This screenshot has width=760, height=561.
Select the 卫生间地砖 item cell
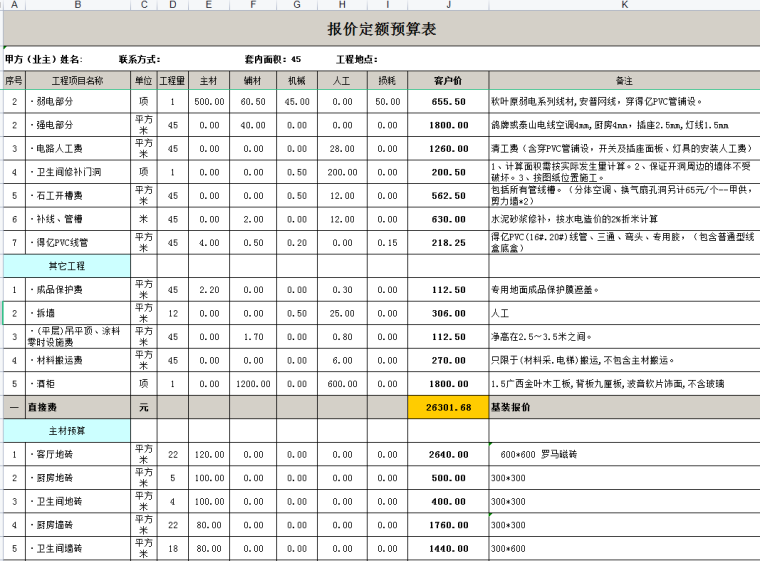pos(78,501)
